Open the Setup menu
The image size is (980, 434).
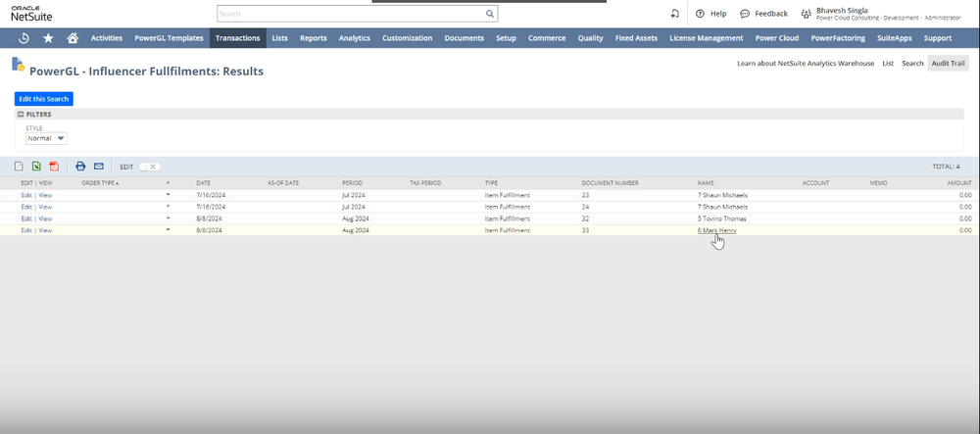pos(506,38)
